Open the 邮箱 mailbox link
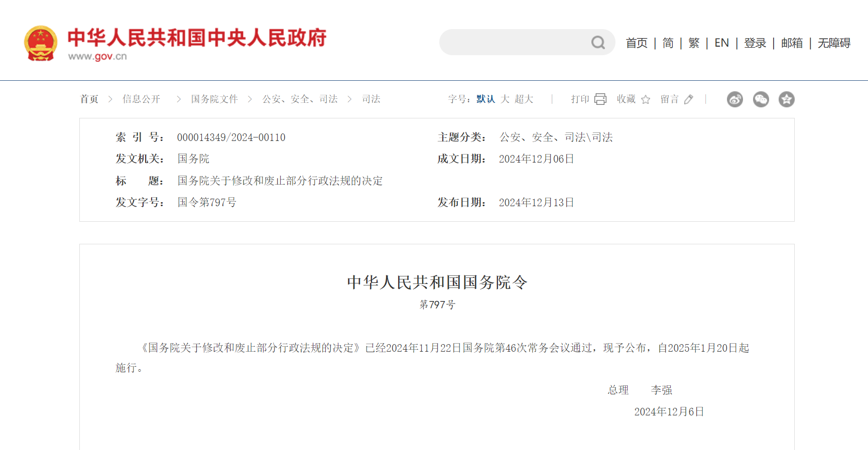 coord(792,43)
